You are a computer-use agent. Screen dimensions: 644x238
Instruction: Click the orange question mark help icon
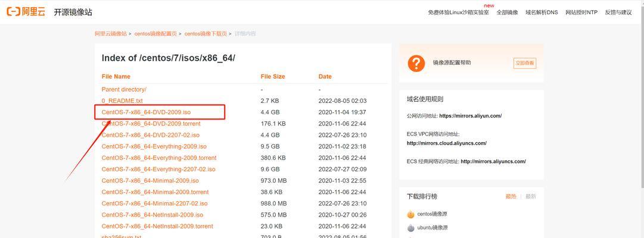[x=416, y=63]
